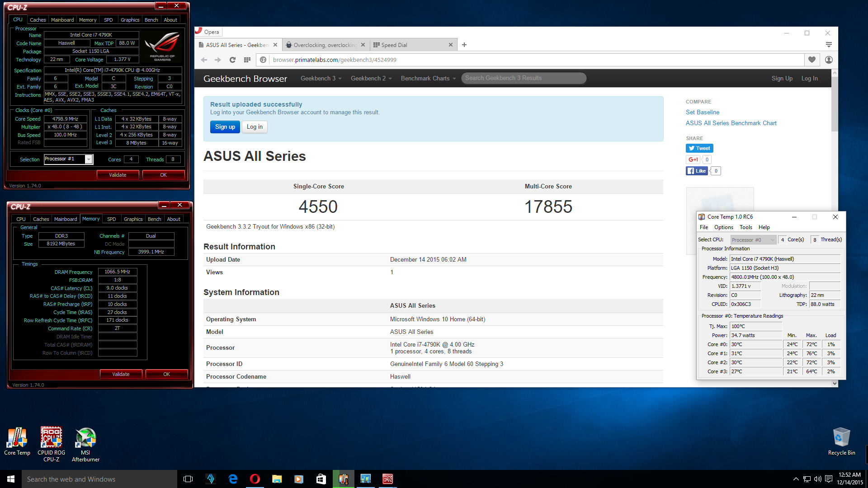The height and width of the screenshot is (488, 868).
Task: Show hidden tray icons chevron
Action: tap(796, 479)
